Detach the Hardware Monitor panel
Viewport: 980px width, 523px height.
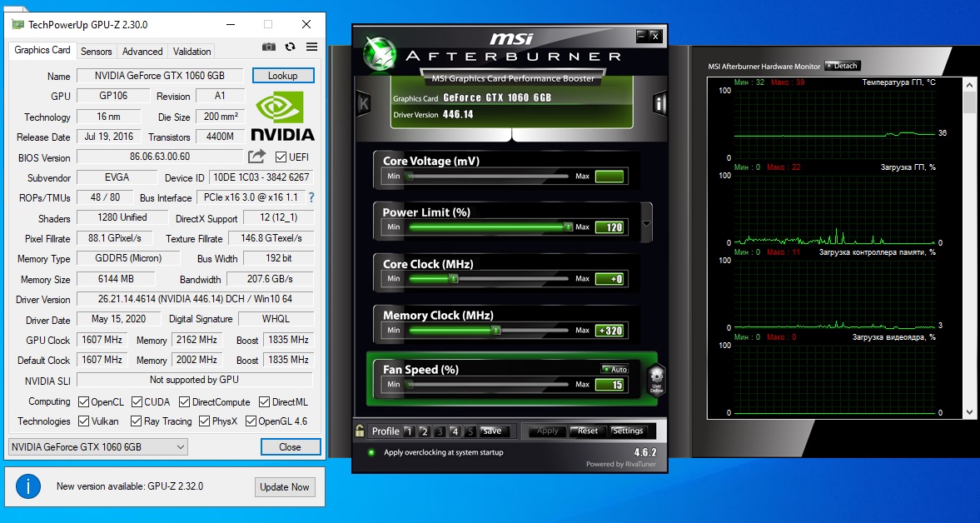[843, 66]
